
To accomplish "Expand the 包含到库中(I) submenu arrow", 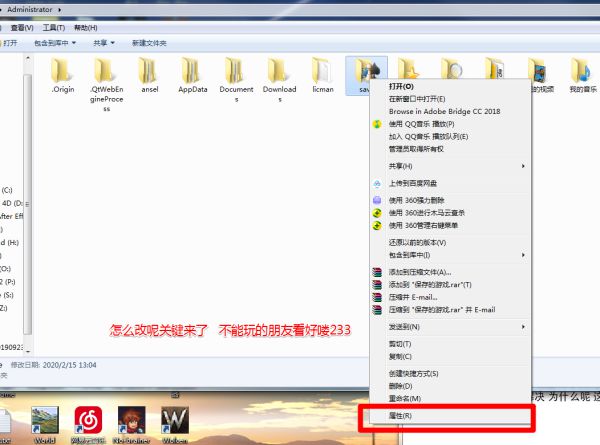I will (523, 255).
